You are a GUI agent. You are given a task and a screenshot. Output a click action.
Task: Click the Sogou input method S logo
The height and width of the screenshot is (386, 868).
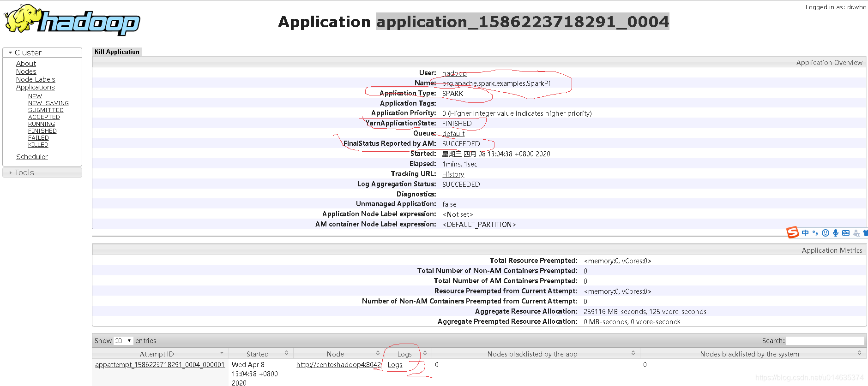[x=793, y=232]
